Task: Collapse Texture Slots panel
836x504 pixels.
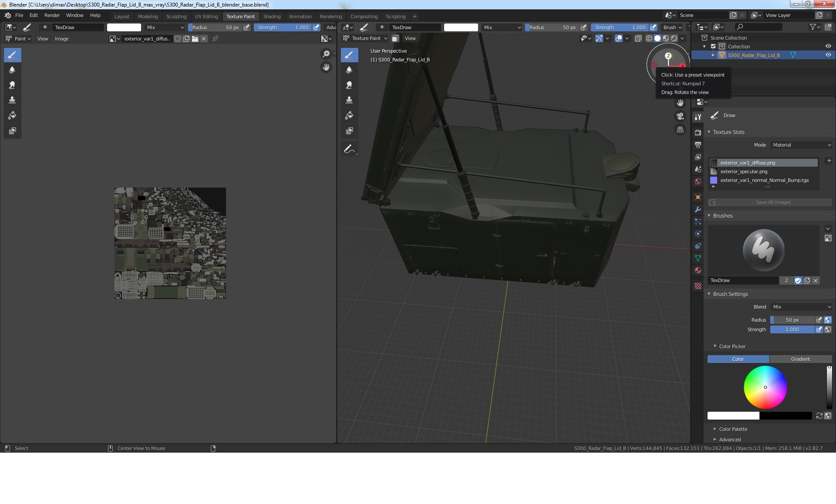Action: pos(709,132)
